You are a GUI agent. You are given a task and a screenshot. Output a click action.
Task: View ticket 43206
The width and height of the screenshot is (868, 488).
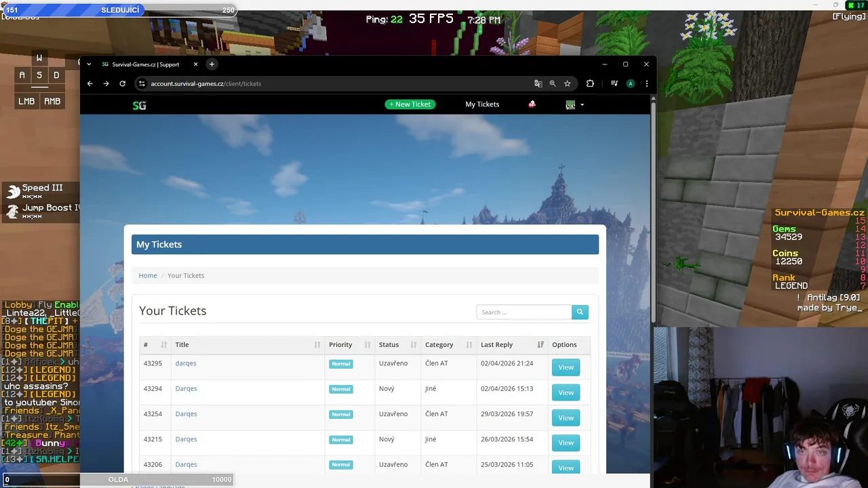[566, 468]
